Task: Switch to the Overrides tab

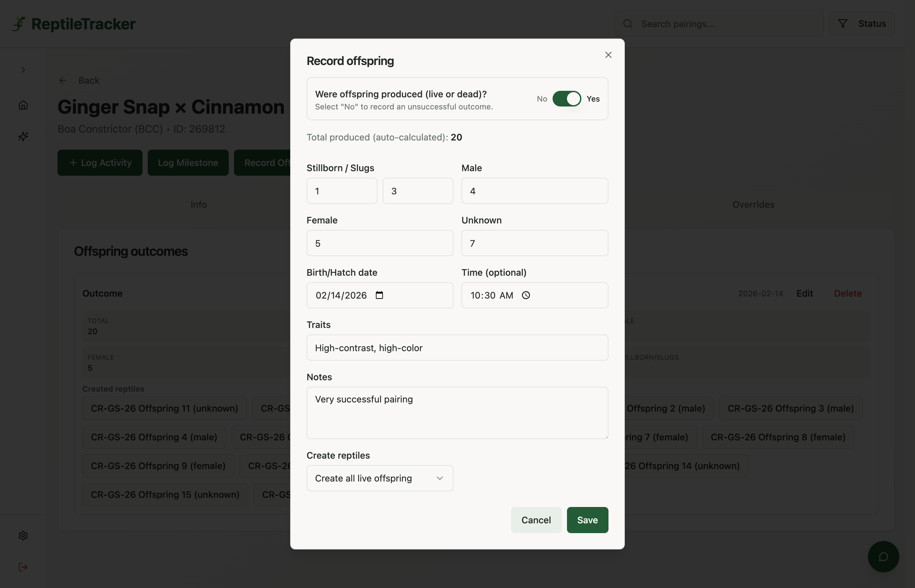Action: tap(753, 204)
